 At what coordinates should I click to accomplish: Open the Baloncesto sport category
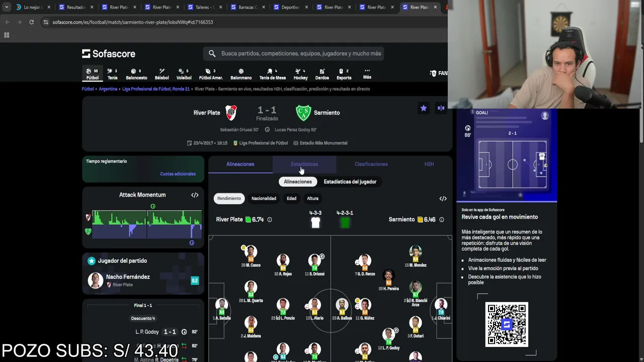point(136,74)
